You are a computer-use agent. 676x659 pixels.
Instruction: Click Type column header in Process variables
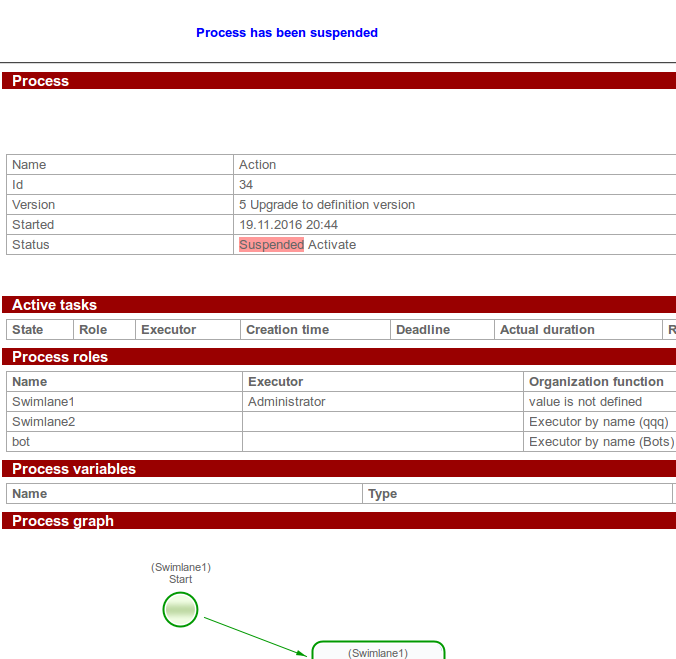coord(383,494)
